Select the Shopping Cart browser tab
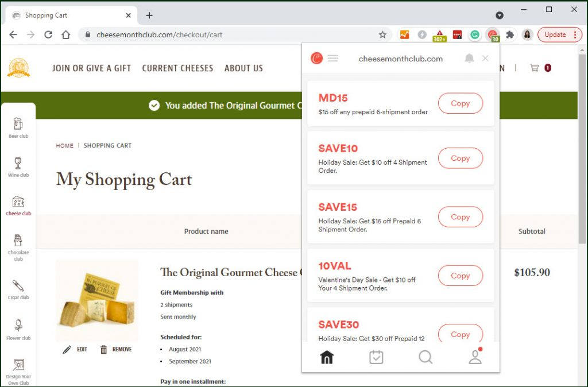The image size is (588, 387). point(71,16)
